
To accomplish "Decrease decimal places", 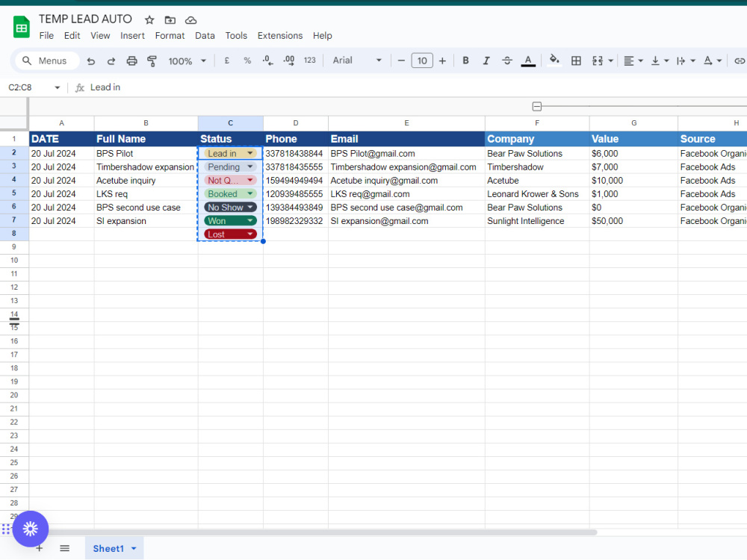I will pyautogui.click(x=267, y=60).
